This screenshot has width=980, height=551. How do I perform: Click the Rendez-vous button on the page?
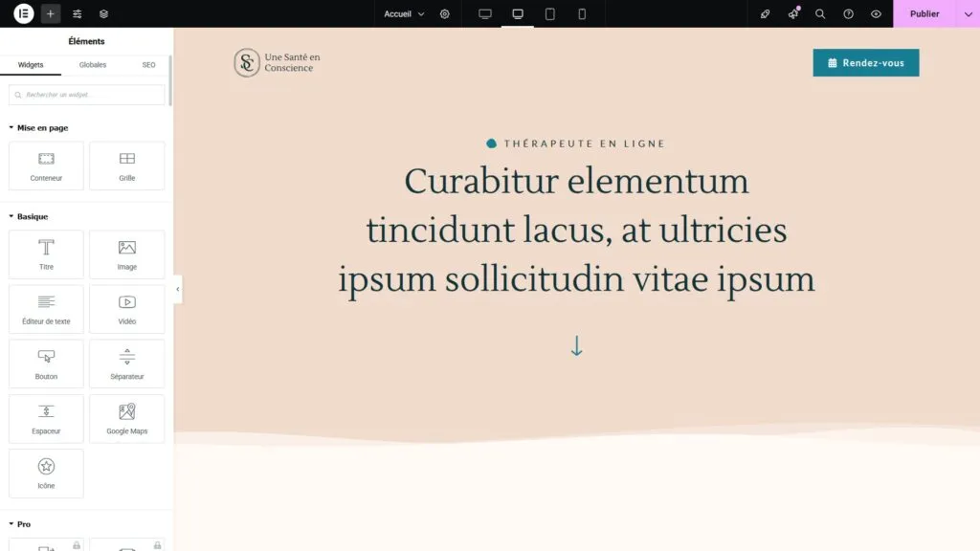click(x=865, y=62)
